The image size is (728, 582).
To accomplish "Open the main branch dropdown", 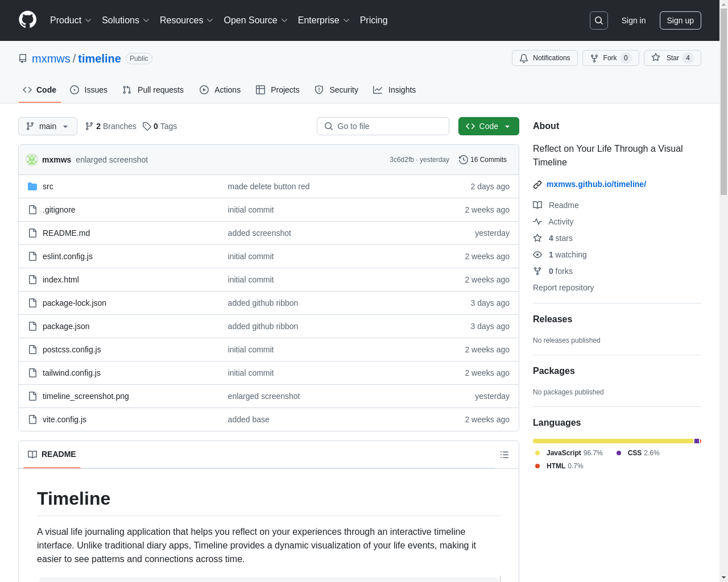I will pyautogui.click(x=48, y=126).
